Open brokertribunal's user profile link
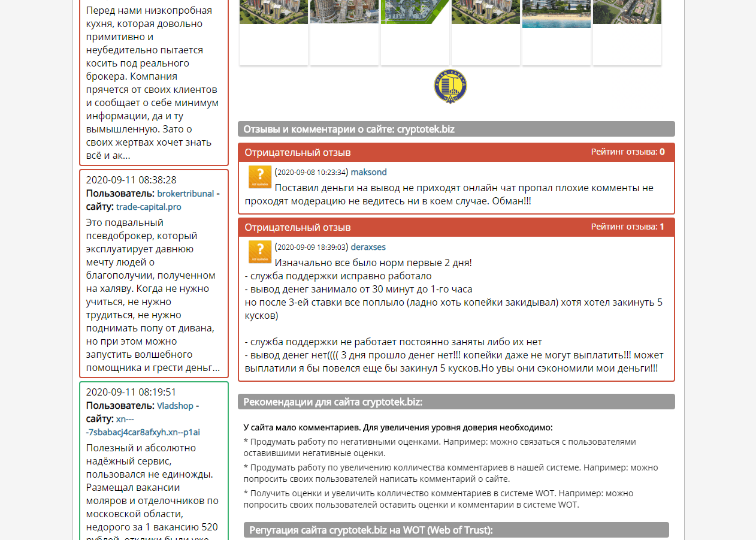This screenshot has height=540, width=756. pos(185,194)
